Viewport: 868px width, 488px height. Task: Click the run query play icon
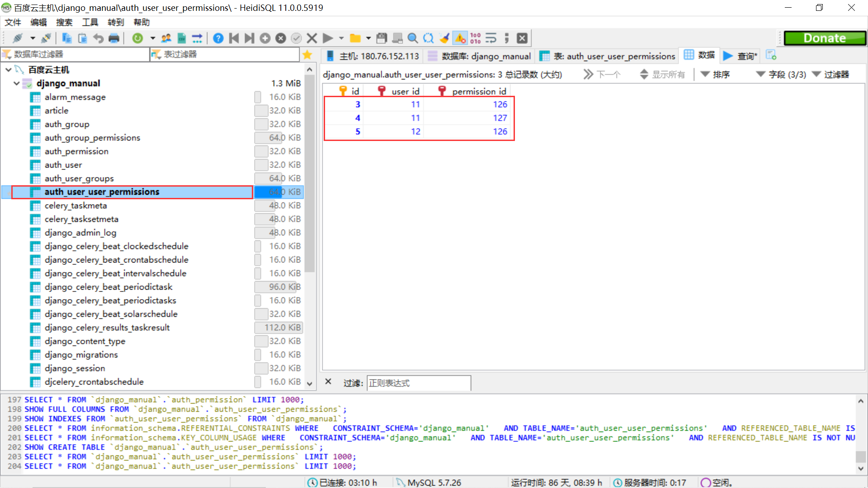pyautogui.click(x=328, y=38)
